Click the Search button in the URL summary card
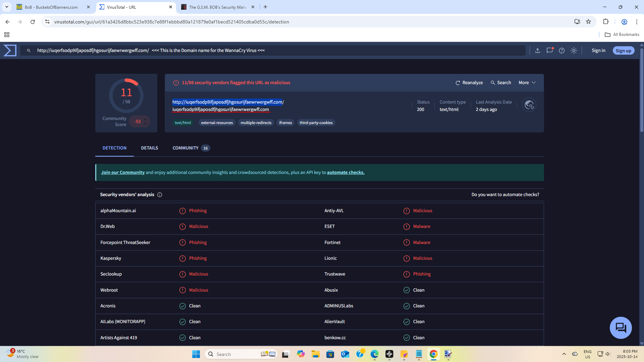 pos(501,83)
